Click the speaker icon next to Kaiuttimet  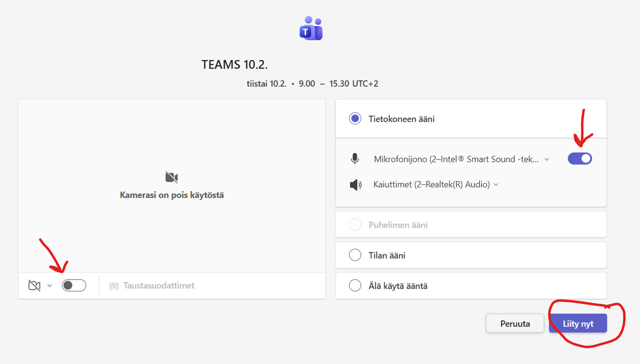[355, 184]
